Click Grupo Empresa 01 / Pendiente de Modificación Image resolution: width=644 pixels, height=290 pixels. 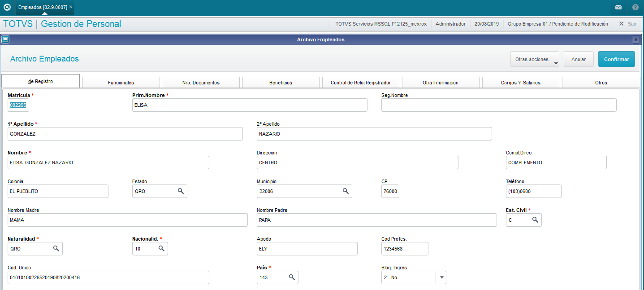tap(558, 24)
